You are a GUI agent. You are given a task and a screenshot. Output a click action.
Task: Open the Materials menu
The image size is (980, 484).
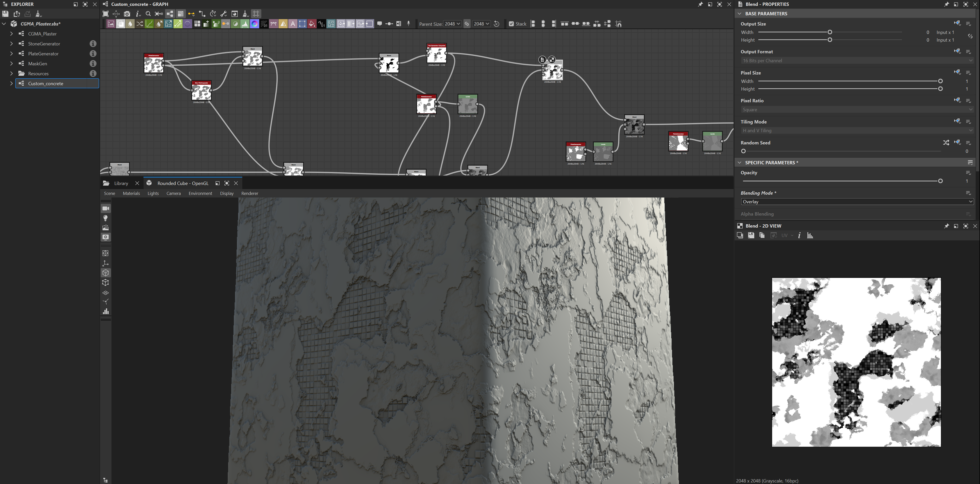(x=131, y=193)
